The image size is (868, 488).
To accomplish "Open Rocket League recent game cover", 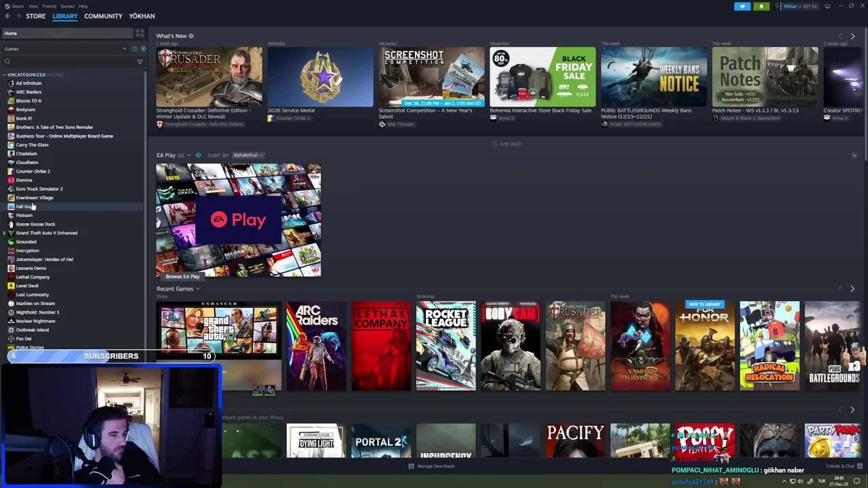I will (446, 346).
